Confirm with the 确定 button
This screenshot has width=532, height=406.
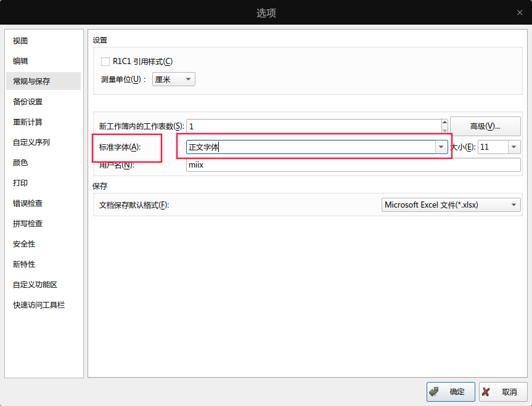pyautogui.click(x=451, y=392)
